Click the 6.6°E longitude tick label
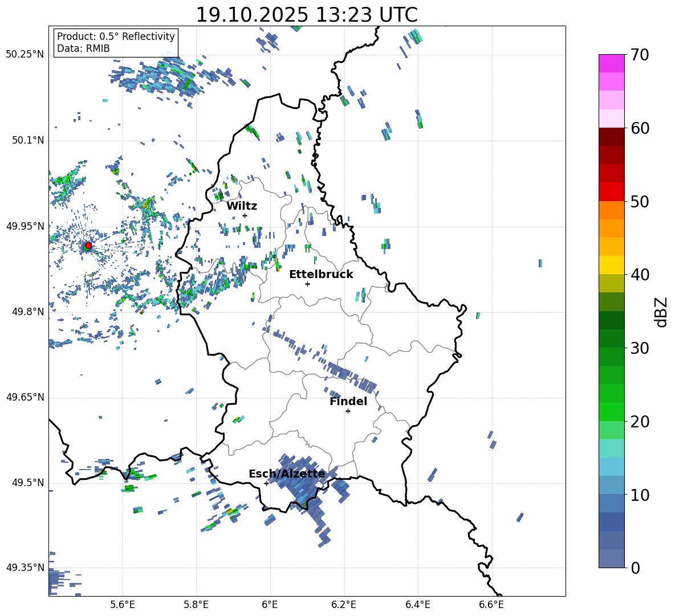Viewport: 675px width, 616px height. [491, 604]
